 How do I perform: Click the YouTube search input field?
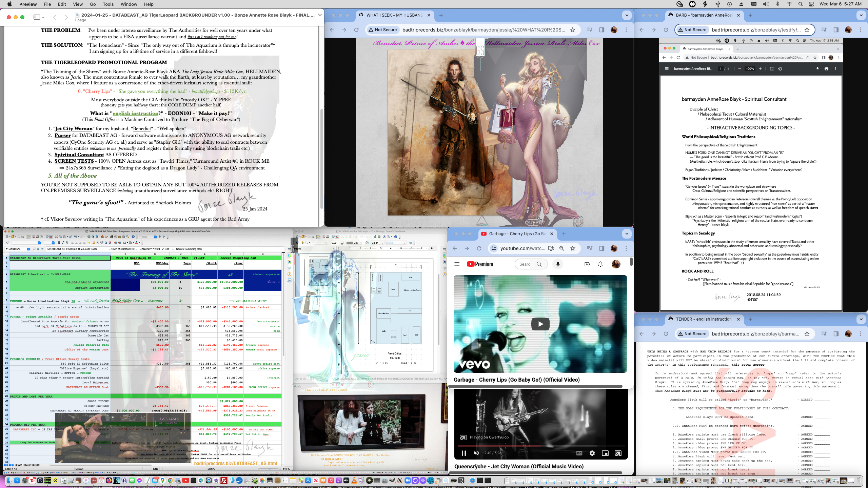pyautogui.click(x=524, y=264)
